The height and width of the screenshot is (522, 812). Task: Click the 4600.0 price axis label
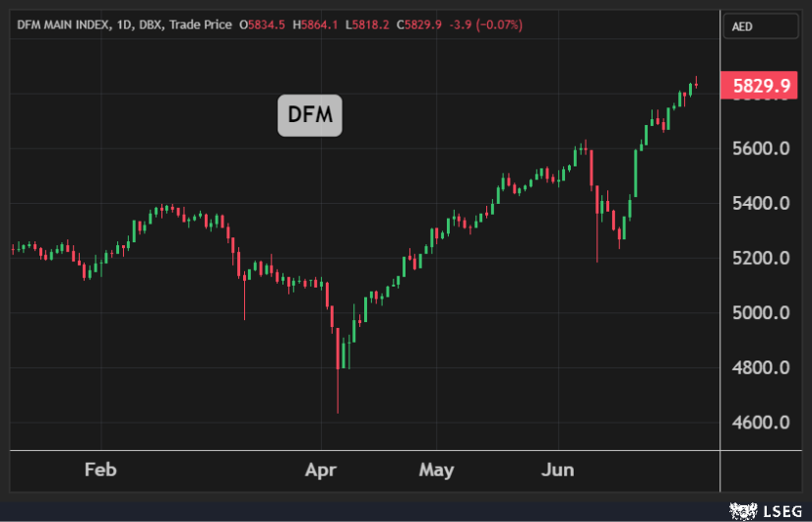click(x=763, y=423)
